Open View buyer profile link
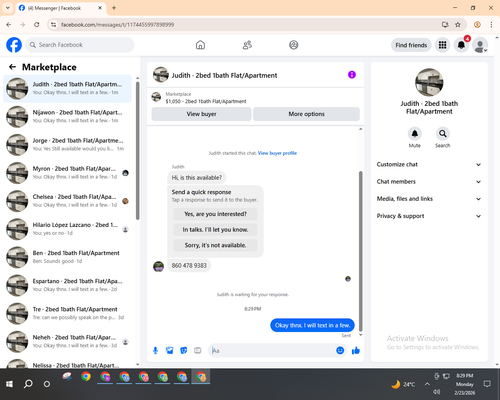 (277, 153)
